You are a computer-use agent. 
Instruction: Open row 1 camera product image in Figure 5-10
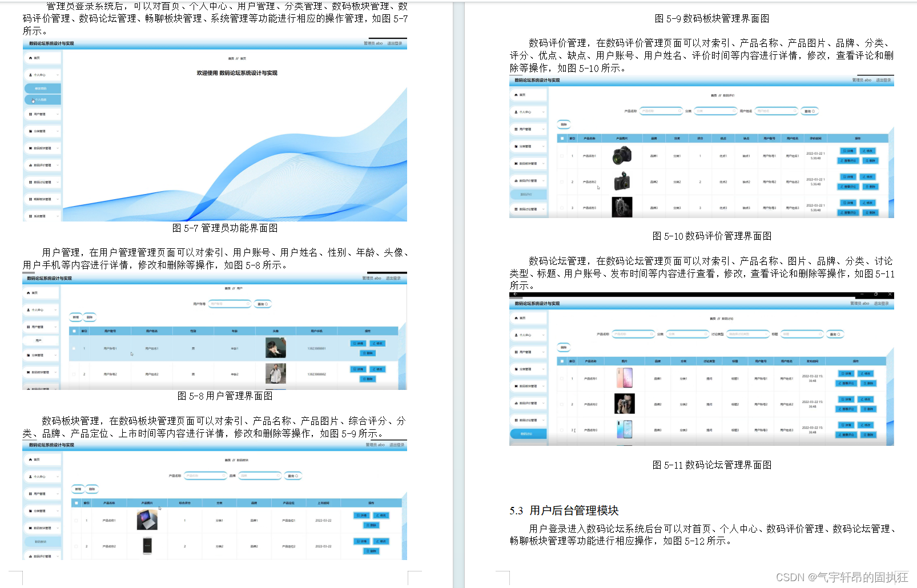click(622, 155)
